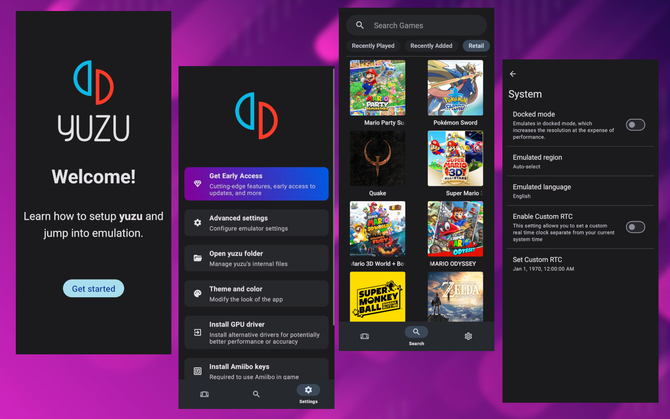Go back with the arrow on System screen

(x=513, y=74)
